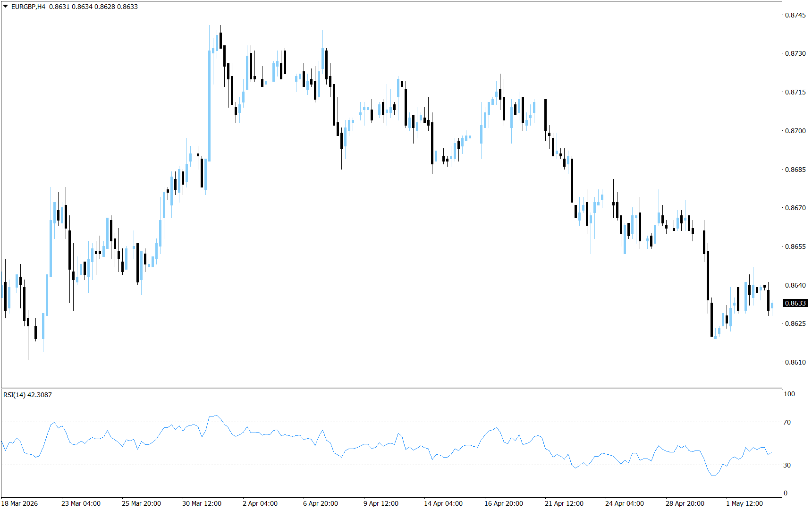
Task: Click the OHLC values 0.8631 0.8634 0.8628 0.8633
Action: pos(93,7)
